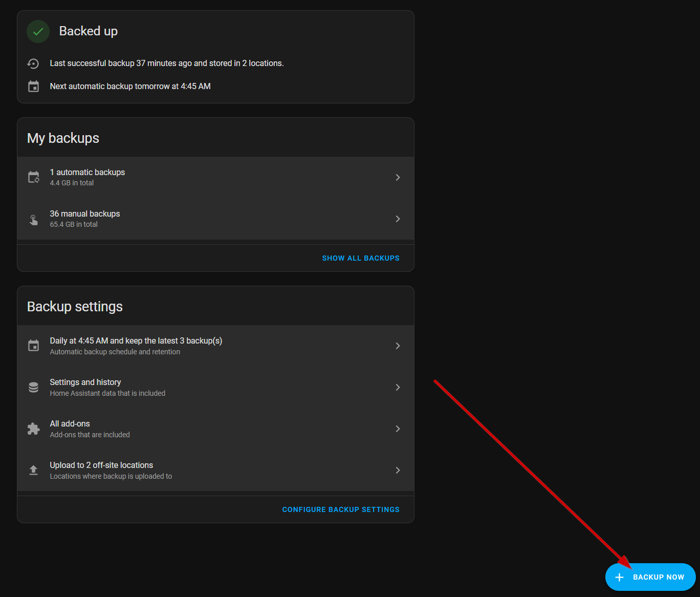The width and height of the screenshot is (700, 597).
Task: Click the green Backed up checkmark icon
Action: [x=38, y=32]
